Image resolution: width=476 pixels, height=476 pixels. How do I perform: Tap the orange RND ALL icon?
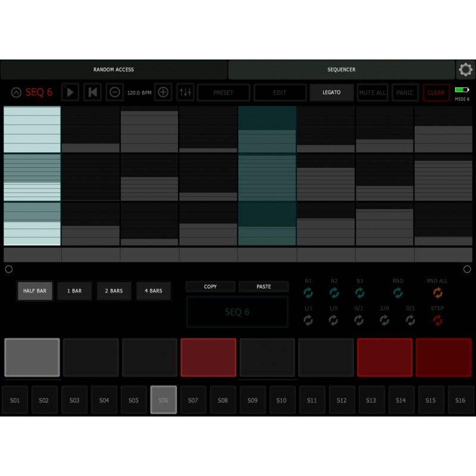point(438,293)
